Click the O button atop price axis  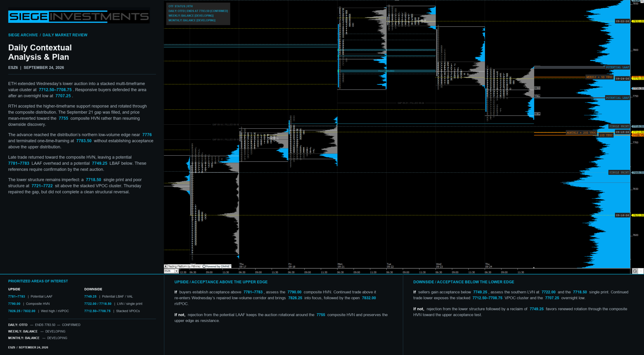[x=642, y=1]
